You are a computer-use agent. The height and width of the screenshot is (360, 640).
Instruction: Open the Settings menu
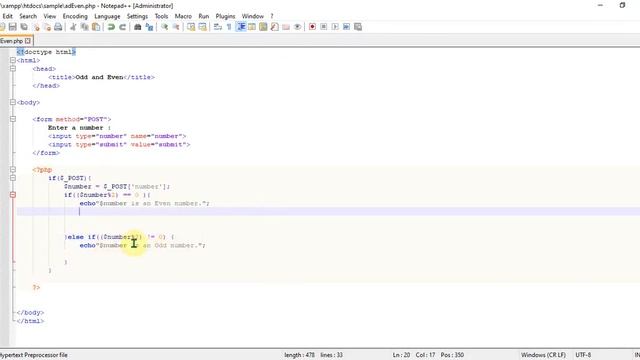[137, 16]
